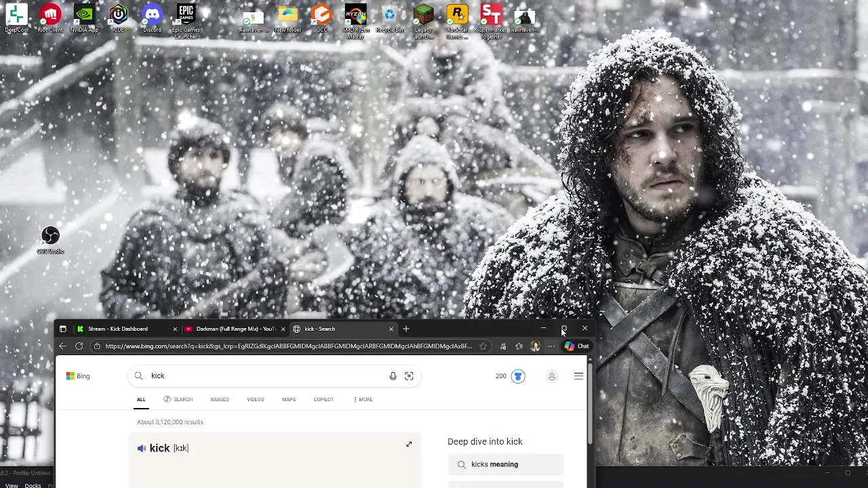Open the GCC desktop shortcut
This screenshot has width=868, height=488.
click(x=321, y=18)
